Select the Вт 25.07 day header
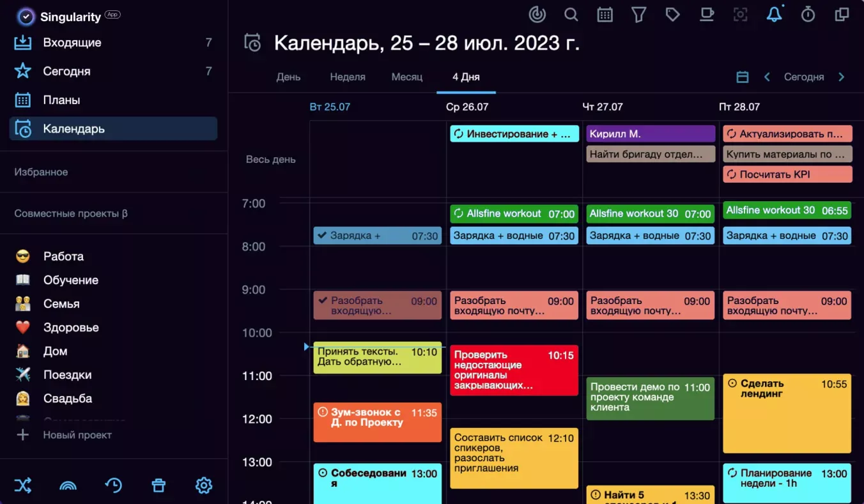Viewport: 864px width, 504px height. coord(330,107)
